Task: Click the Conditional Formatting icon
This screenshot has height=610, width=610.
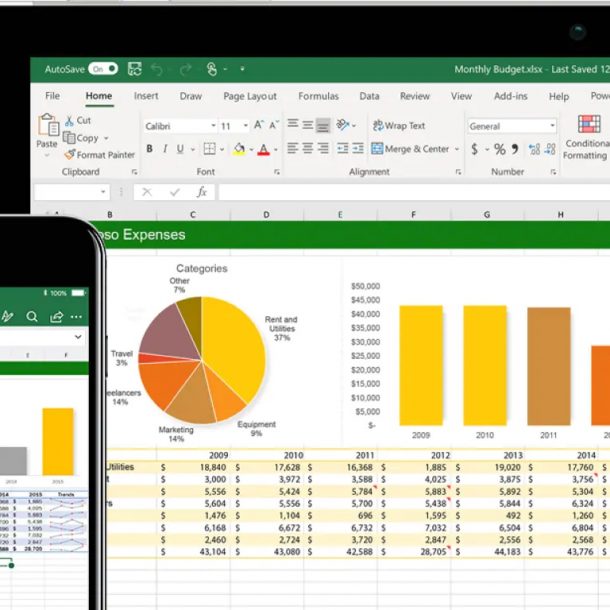Action: click(589, 124)
